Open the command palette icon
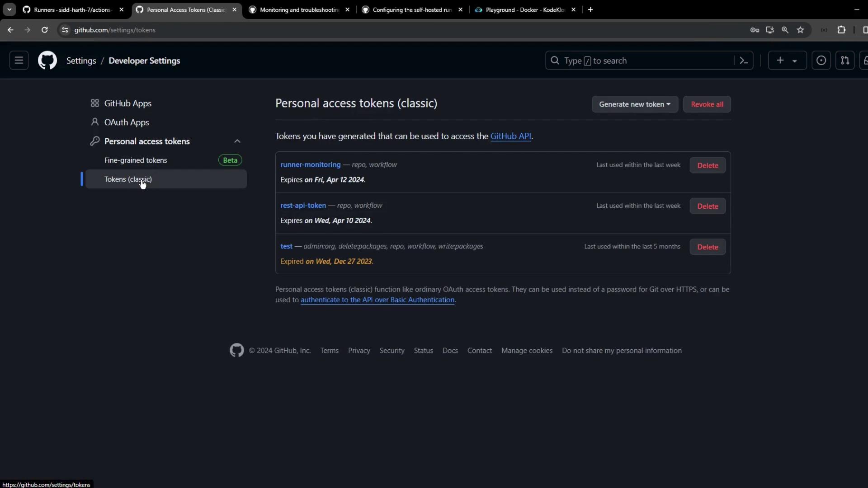This screenshot has width=868, height=488. point(744,61)
